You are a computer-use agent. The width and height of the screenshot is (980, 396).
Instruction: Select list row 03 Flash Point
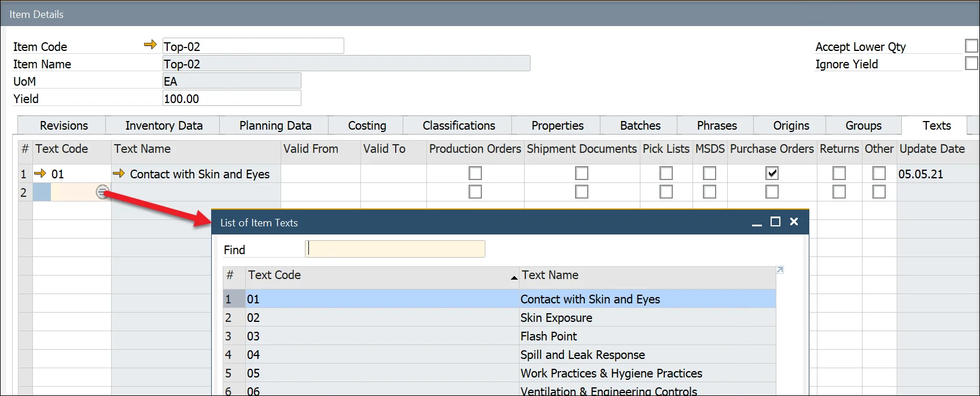pyautogui.click(x=499, y=336)
